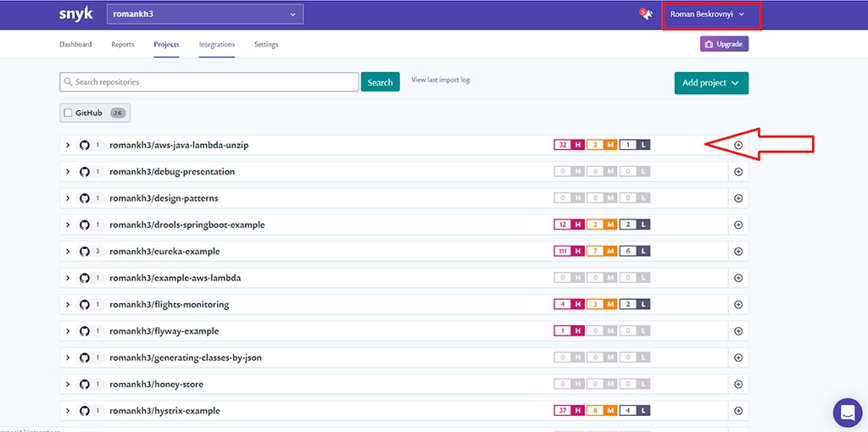868x432 pixels.
Task: Click GitHub icon on hystrix-example row
Action: click(84, 411)
